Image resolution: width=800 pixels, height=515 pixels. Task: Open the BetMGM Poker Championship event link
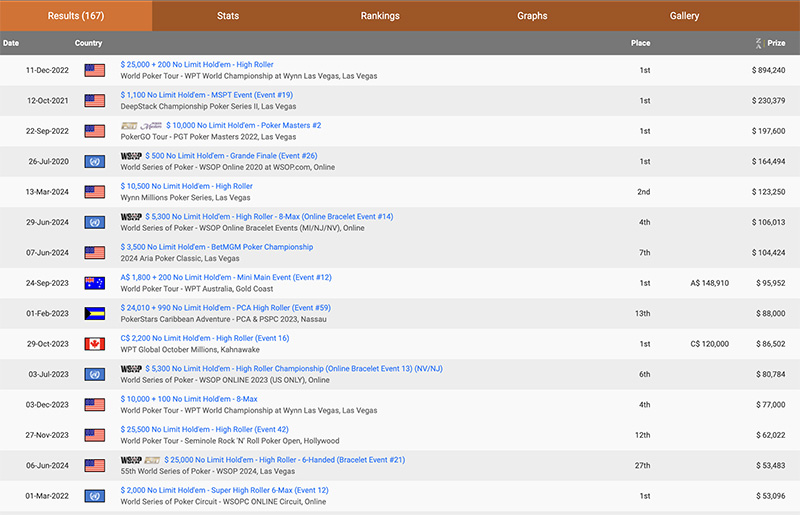pos(217,247)
